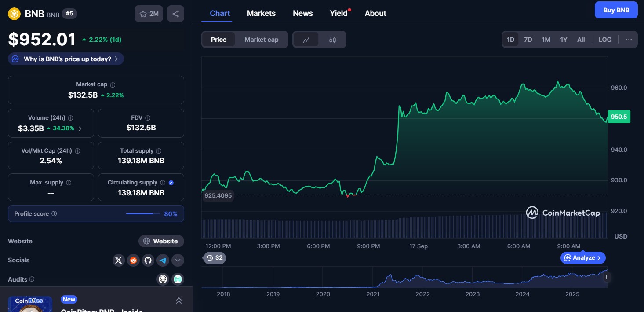Screen dimensions: 644x312
Task: Switch to line chart view
Action: pyautogui.click(x=306, y=40)
